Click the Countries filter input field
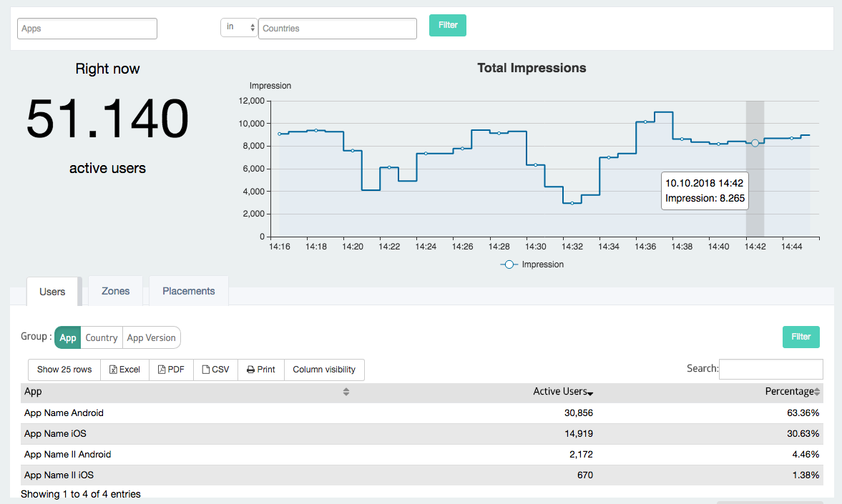842x504 pixels. [x=337, y=29]
